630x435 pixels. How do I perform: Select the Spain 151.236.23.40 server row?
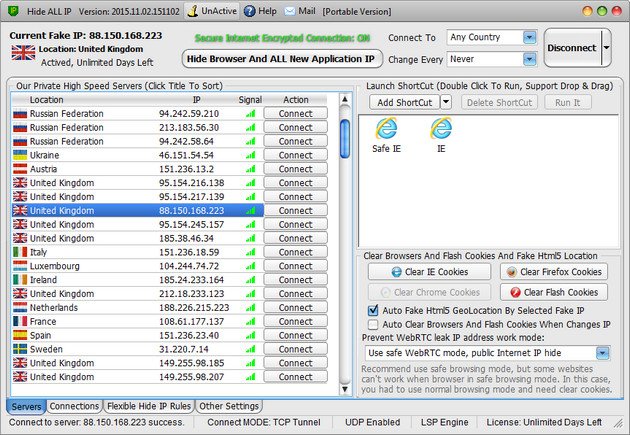click(x=138, y=335)
